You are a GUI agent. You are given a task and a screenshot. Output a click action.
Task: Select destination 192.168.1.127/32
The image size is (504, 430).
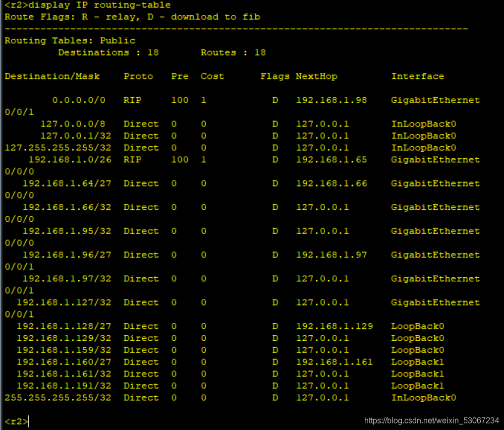(x=64, y=303)
